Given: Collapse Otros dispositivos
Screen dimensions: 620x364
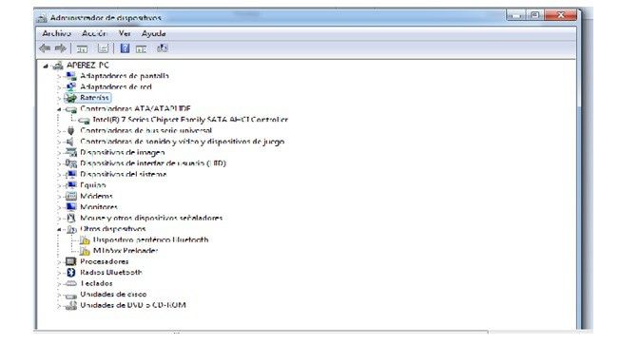Looking at the screenshot, I should [x=59, y=230].
